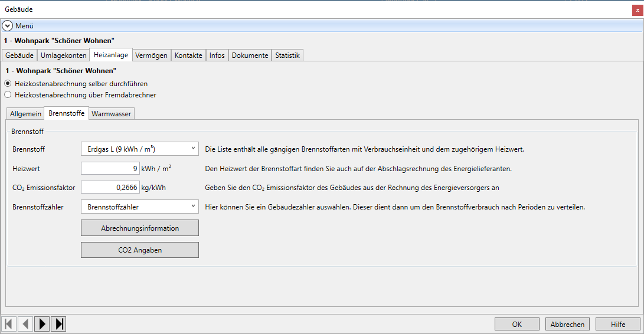Open the Warmwasser sub-tab
This screenshot has width=644, height=334.
click(112, 114)
